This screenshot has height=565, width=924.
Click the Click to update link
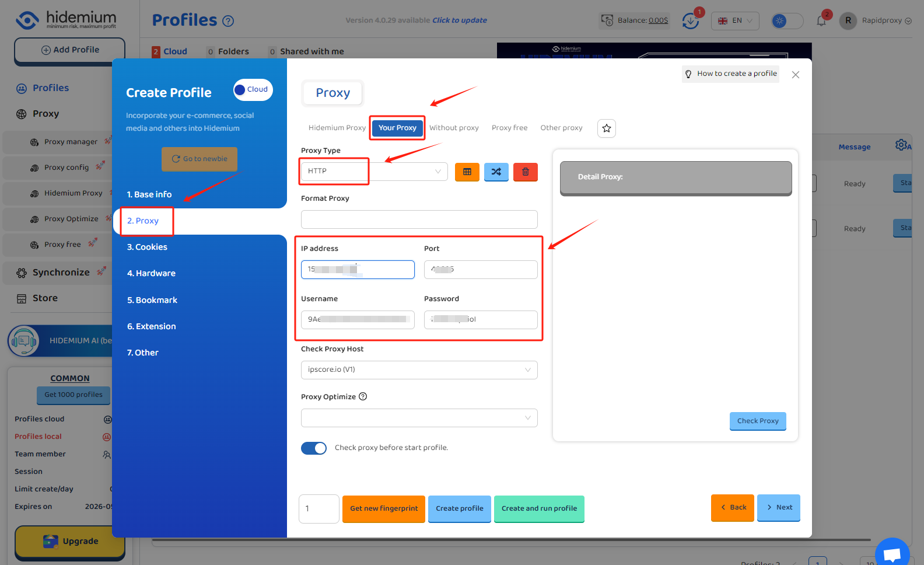(460, 20)
